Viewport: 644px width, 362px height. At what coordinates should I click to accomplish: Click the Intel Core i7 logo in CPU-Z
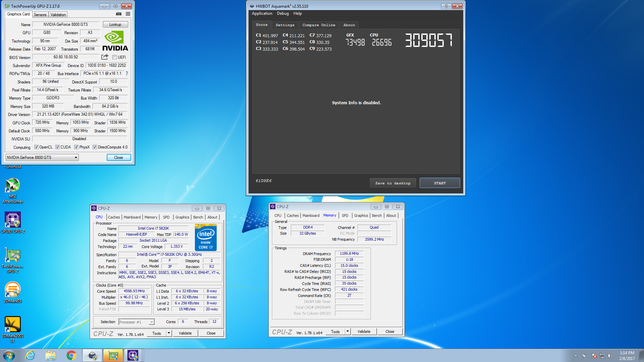tap(206, 237)
